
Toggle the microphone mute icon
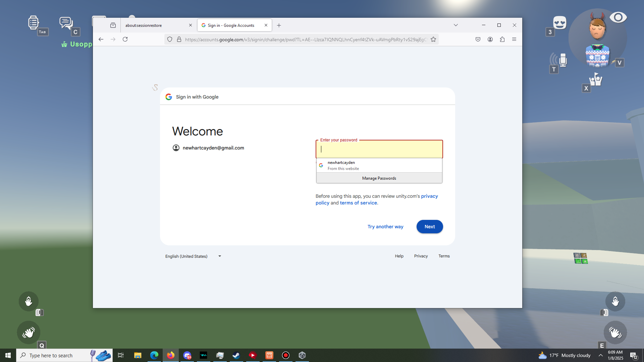click(562, 60)
